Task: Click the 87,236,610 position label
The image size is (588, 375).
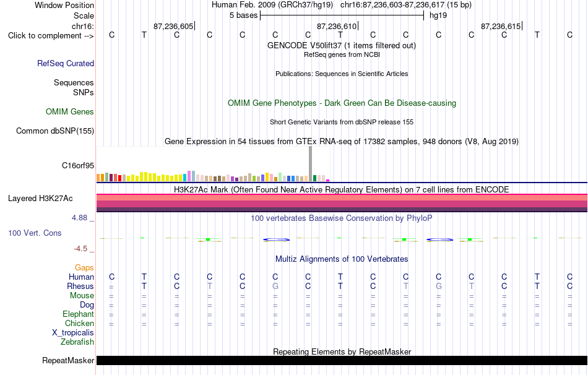Action: coord(337,26)
